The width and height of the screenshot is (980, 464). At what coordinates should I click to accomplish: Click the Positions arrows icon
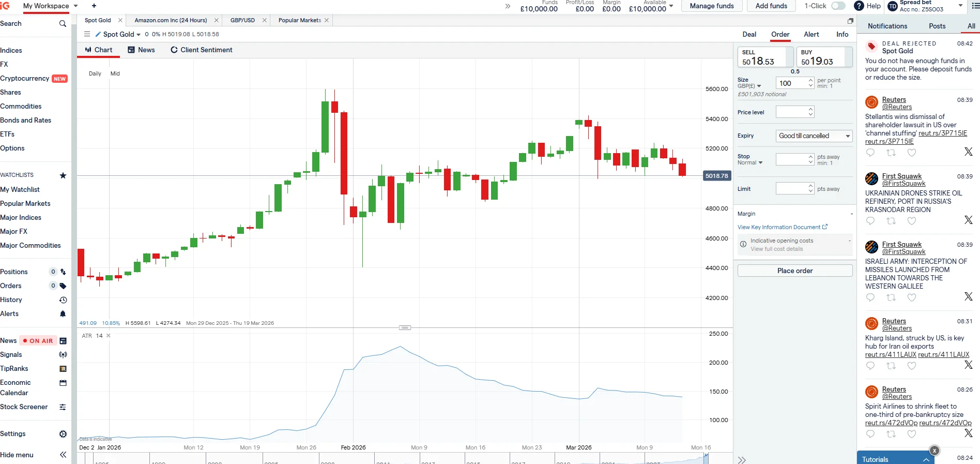(63, 272)
